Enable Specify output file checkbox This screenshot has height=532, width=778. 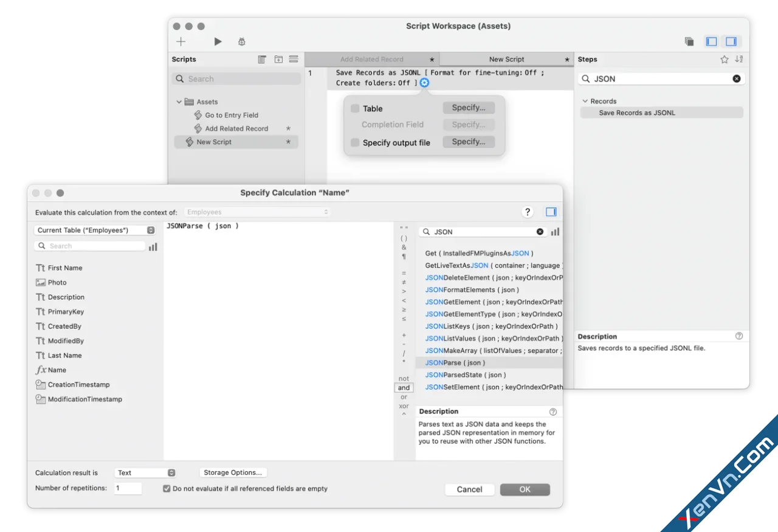coord(355,142)
